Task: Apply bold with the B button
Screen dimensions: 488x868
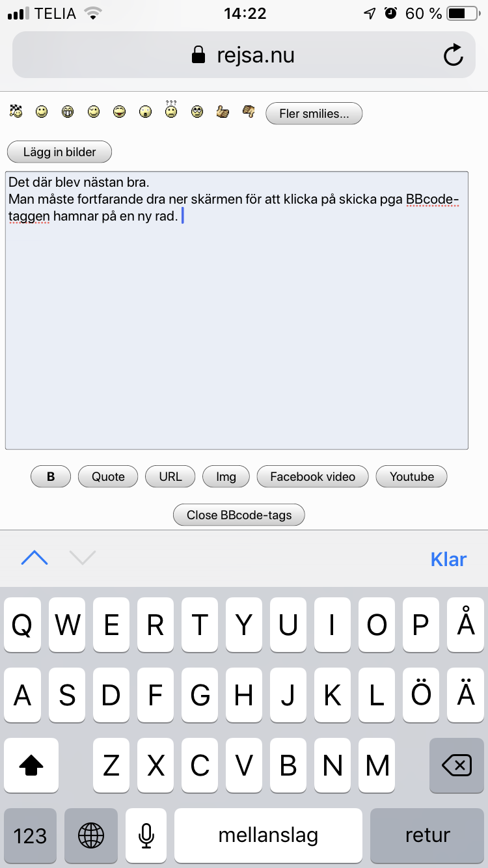Action: pos(51,477)
